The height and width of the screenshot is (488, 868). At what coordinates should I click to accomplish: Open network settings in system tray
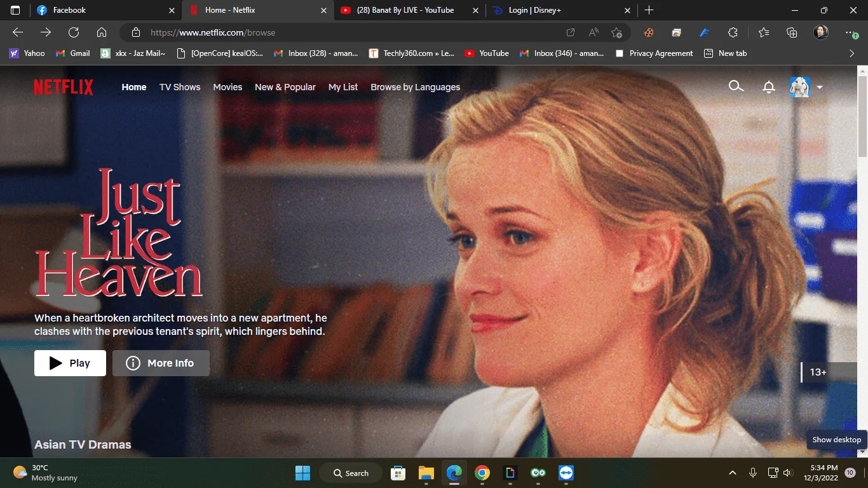coord(773,473)
